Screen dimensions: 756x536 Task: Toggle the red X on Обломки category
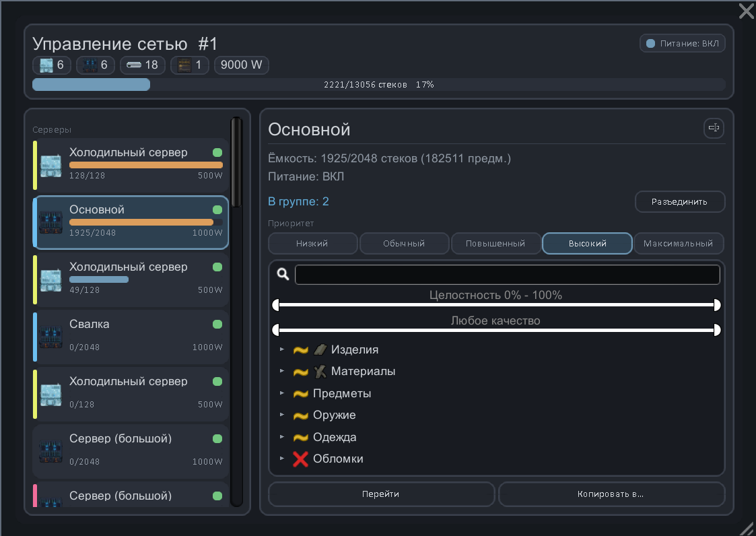pyautogui.click(x=300, y=459)
